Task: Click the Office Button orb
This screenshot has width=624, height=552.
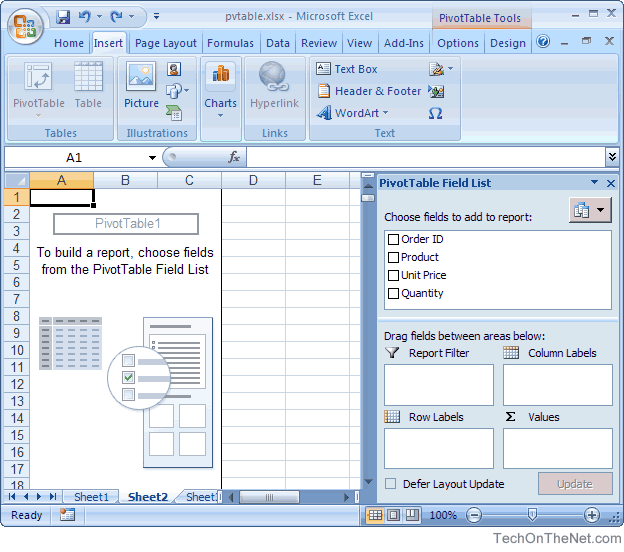Action: [x=25, y=26]
